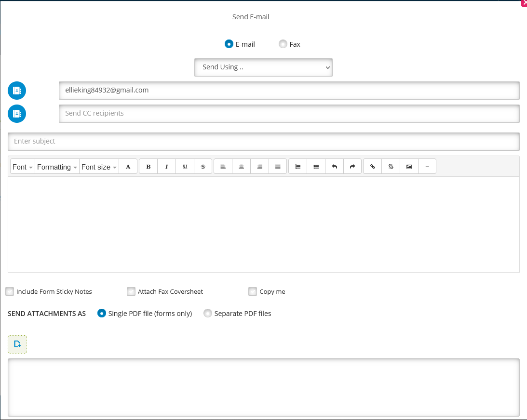Create a numbered list

297,166
